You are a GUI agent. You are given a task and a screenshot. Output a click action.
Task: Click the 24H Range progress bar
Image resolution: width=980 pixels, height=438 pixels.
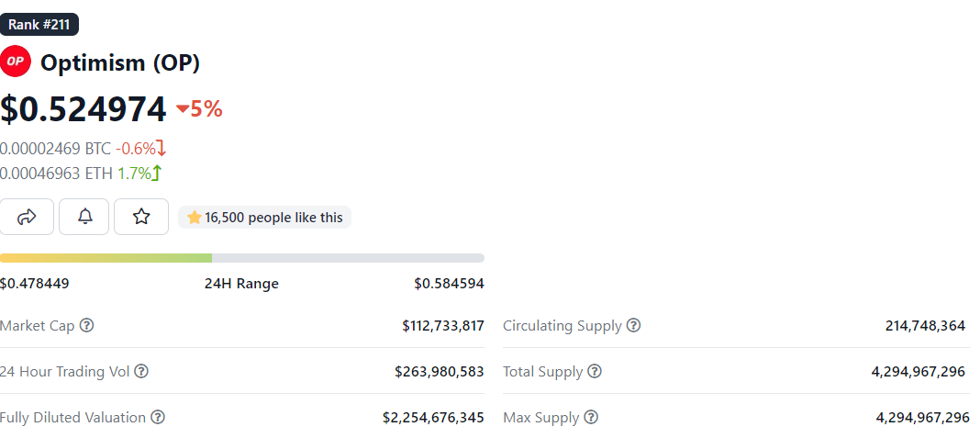click(242, 258)
